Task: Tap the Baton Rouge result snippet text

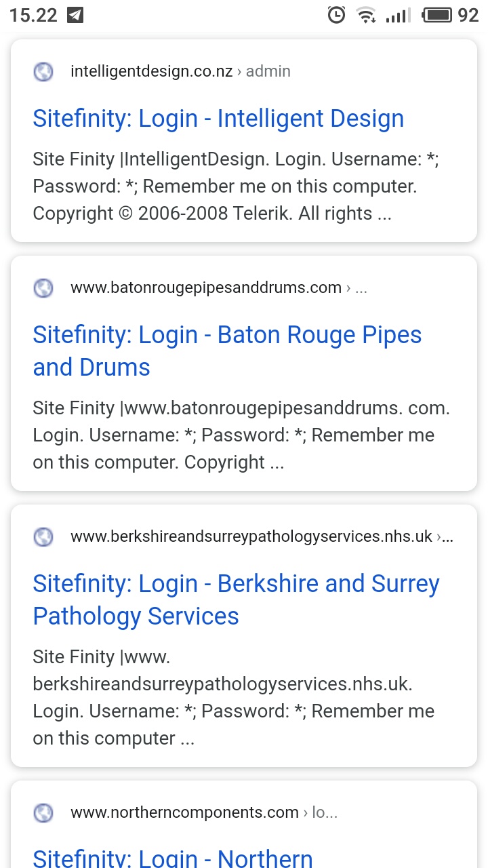Action: tap(241, 435)
